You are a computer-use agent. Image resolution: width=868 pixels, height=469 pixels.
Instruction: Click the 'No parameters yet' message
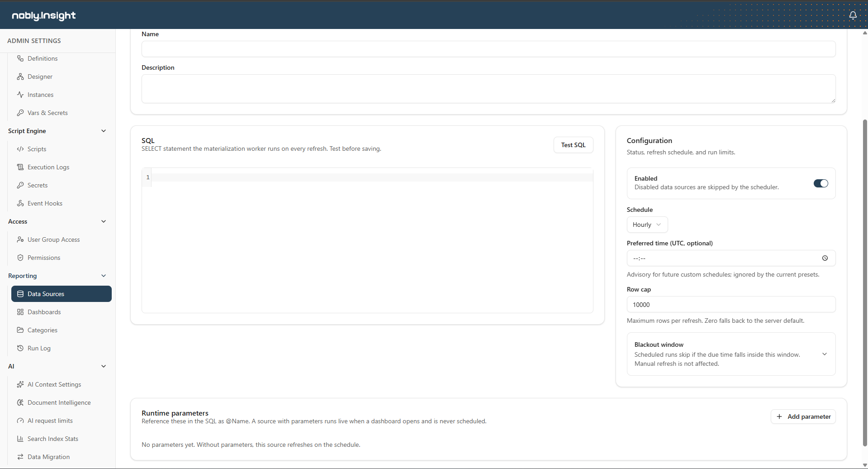point(251,445)
